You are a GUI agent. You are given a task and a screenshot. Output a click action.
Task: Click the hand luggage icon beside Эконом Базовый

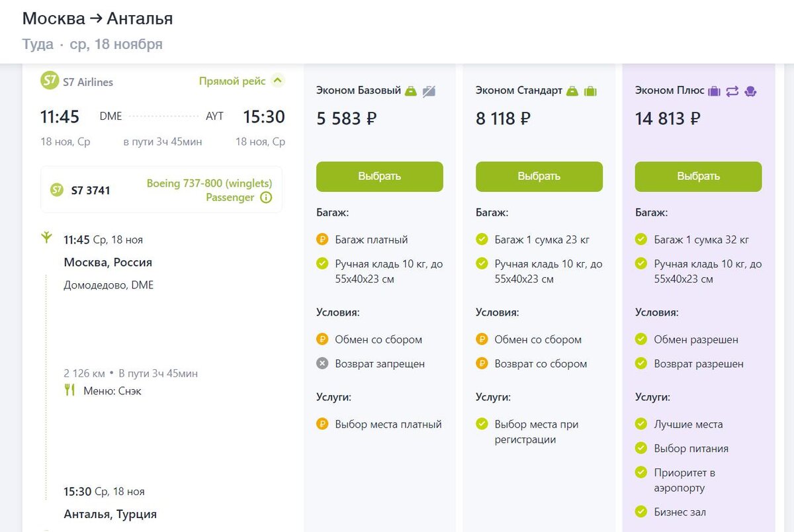point(411,91)
